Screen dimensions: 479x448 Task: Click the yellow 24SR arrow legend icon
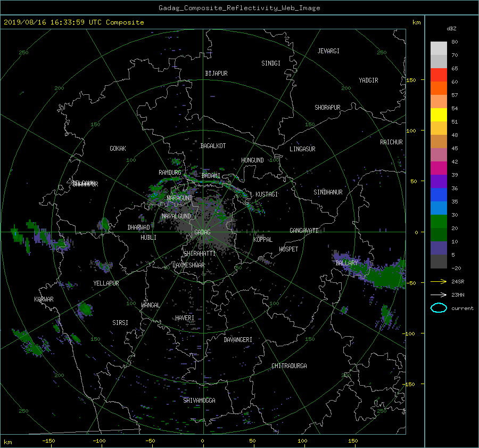pyautogui.click(x=439, y=281)
